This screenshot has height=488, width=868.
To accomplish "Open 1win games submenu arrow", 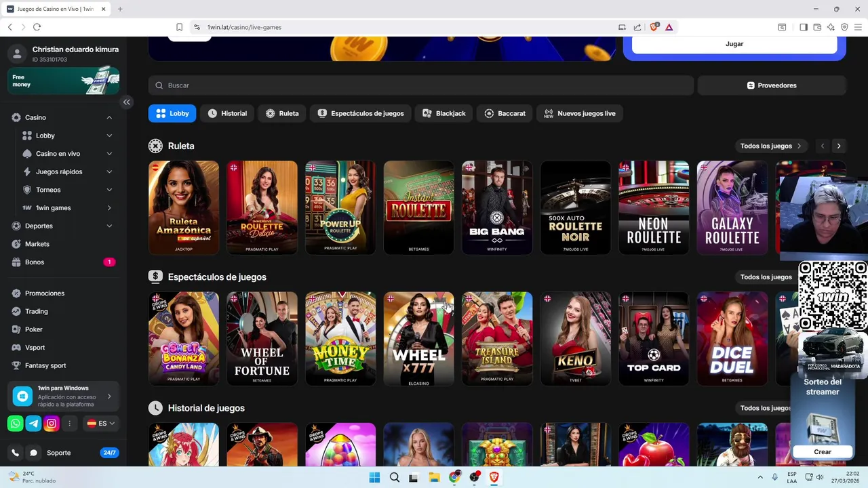I will 109,208.
